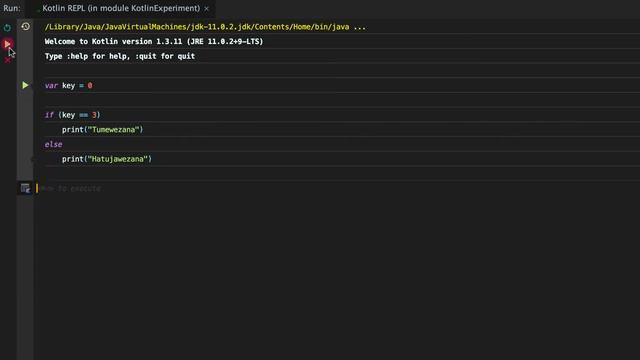Click the "Run:" tool window label
The width and height of the screenshot is (640, 360).
coord(12,8)
